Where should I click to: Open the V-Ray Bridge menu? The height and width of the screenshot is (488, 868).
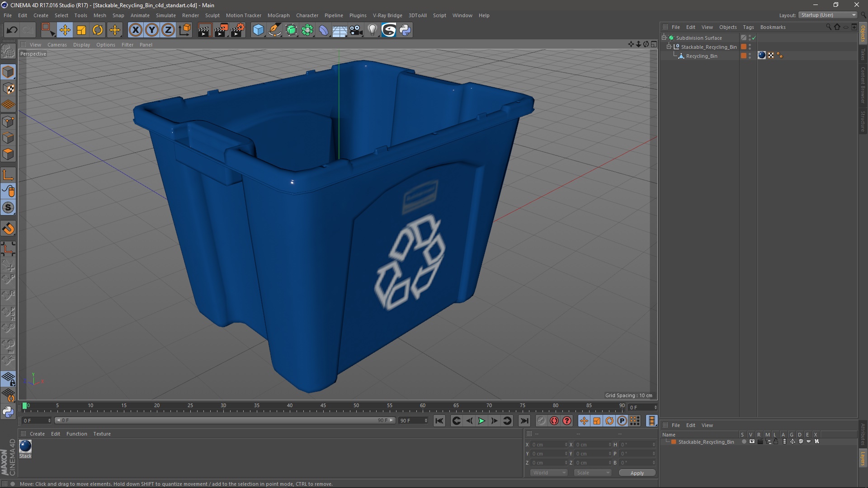click(x=387, y=15)
